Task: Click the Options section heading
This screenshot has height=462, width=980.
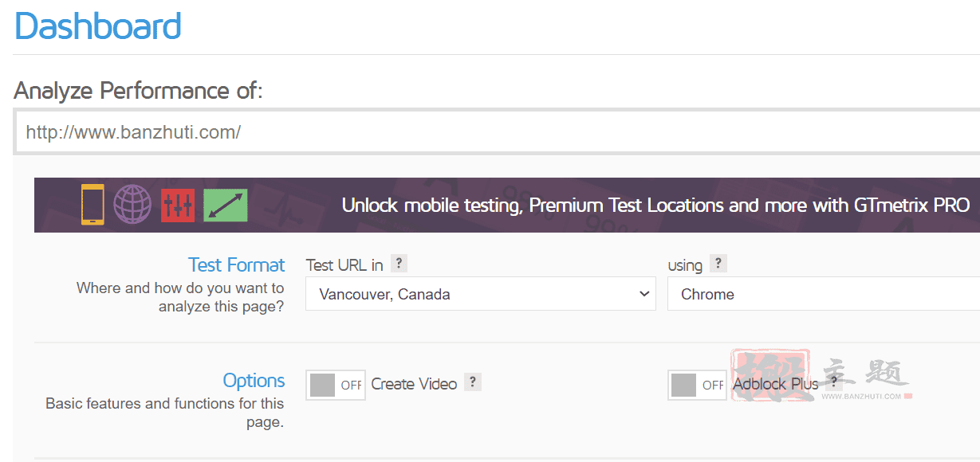Action: [x=254, y=380]
